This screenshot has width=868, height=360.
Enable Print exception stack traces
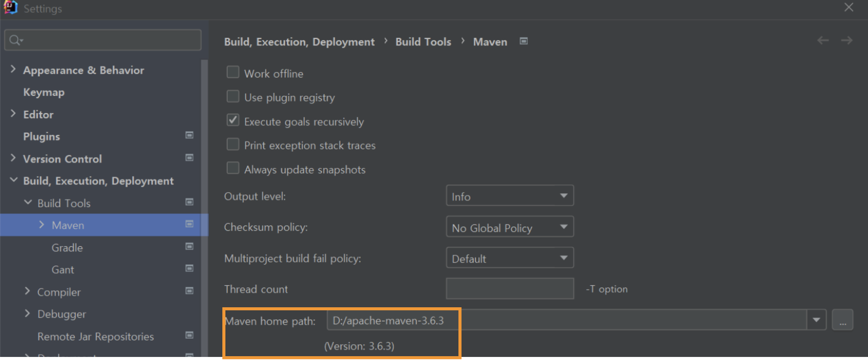coord(233,144)
